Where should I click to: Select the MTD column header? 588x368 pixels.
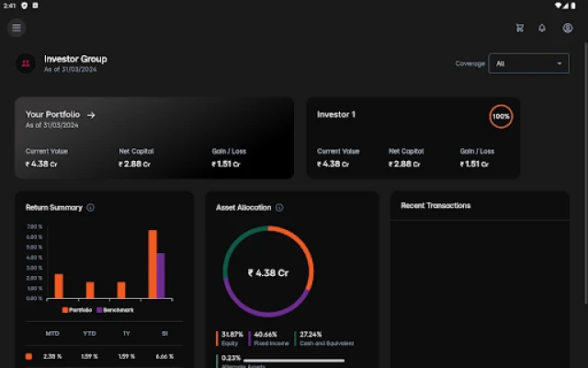[x=53, y=333]
